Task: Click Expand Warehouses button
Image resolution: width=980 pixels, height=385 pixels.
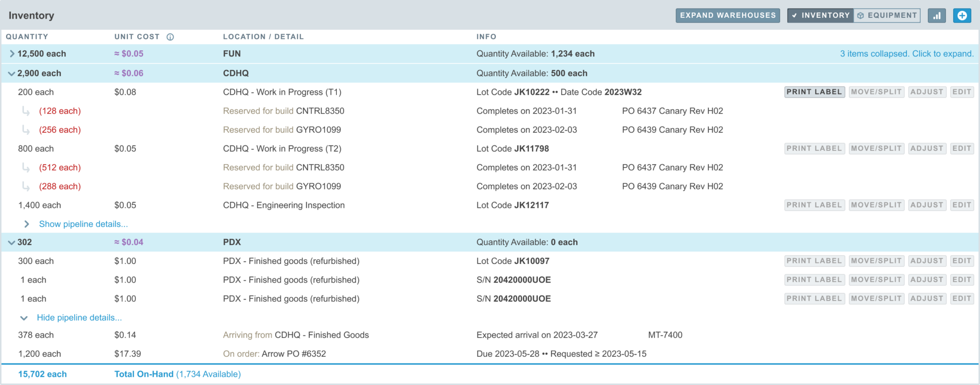Action: pos(727,15)
